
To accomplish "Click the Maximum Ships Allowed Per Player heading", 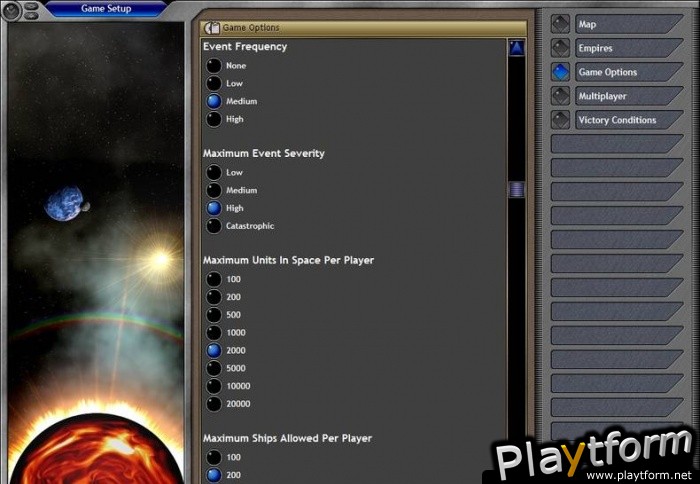I will pos(287,438).
